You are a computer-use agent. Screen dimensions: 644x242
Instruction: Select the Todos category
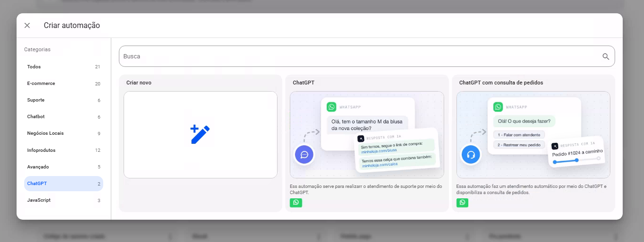[63, 67]
